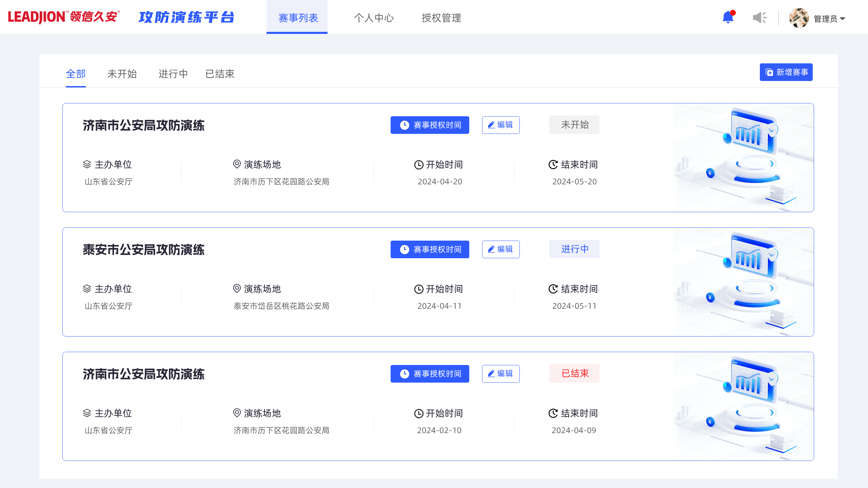Click the end date 2024-05-11
Image resolution: width=868 pixels, height=488 pixels.
[x=574, y=306]
